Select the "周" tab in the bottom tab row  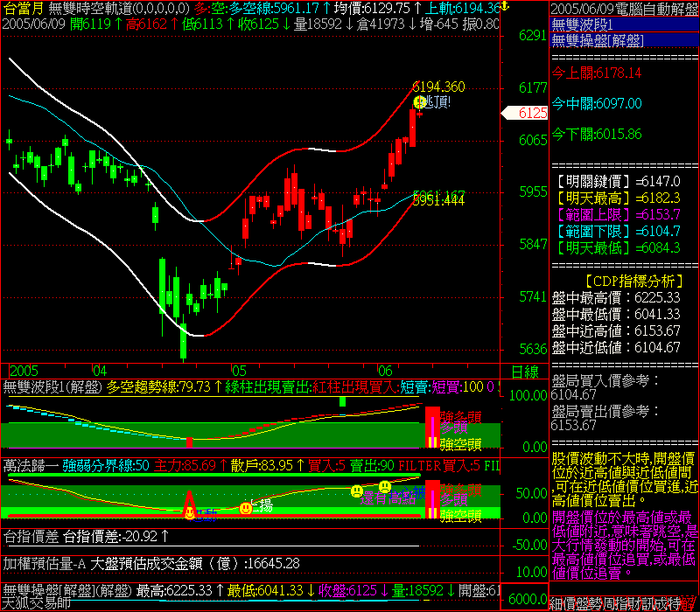[x=608, y=604]
